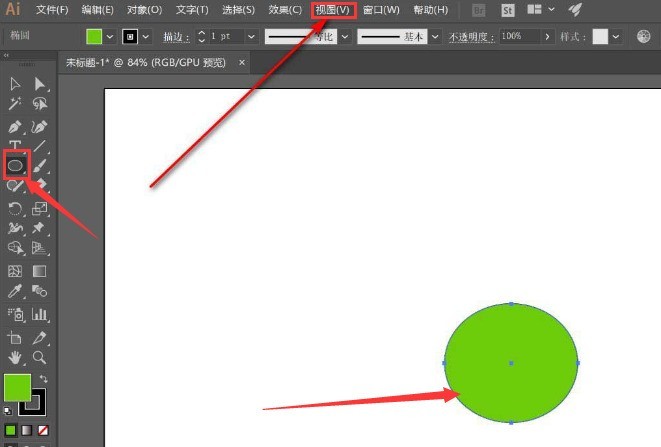Set paint to None with the red slash box
This screenshot has width=661, height=447.
[x=43, y=430]
